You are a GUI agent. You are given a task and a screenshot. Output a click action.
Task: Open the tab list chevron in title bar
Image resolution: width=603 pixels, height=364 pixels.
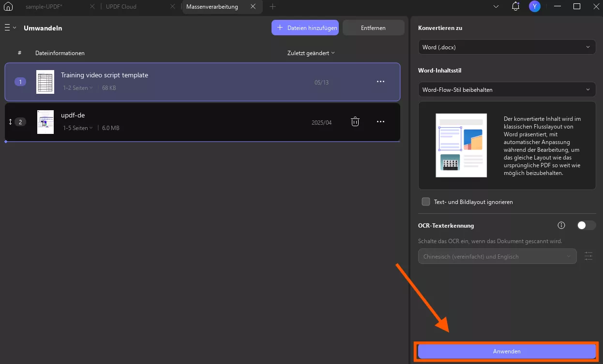point(496,7)
